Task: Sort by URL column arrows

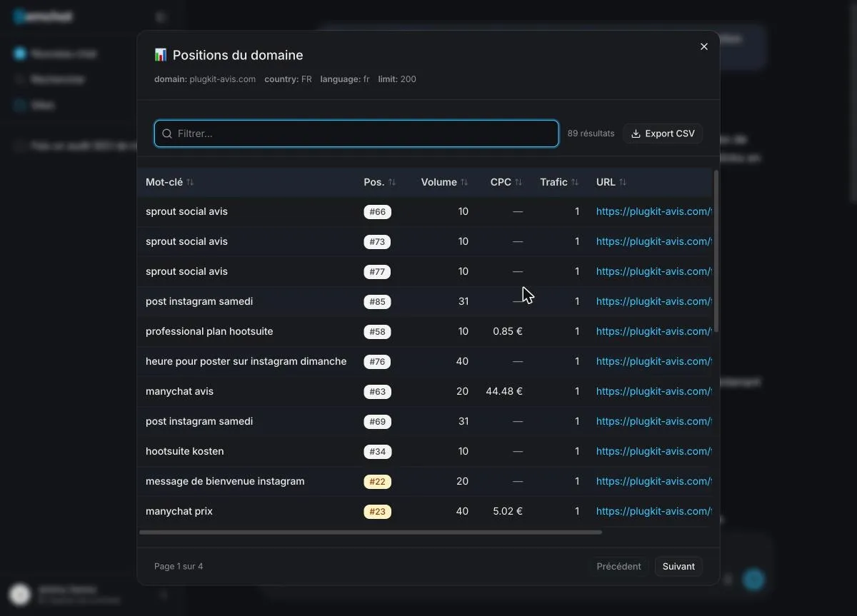Action: coord(623,182)
